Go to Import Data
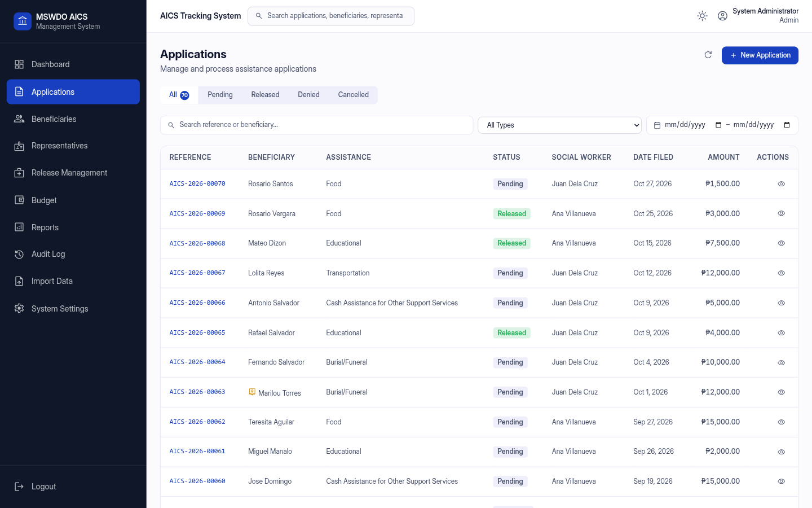Viewport: 812px width, 508px height. click(73, 281)
